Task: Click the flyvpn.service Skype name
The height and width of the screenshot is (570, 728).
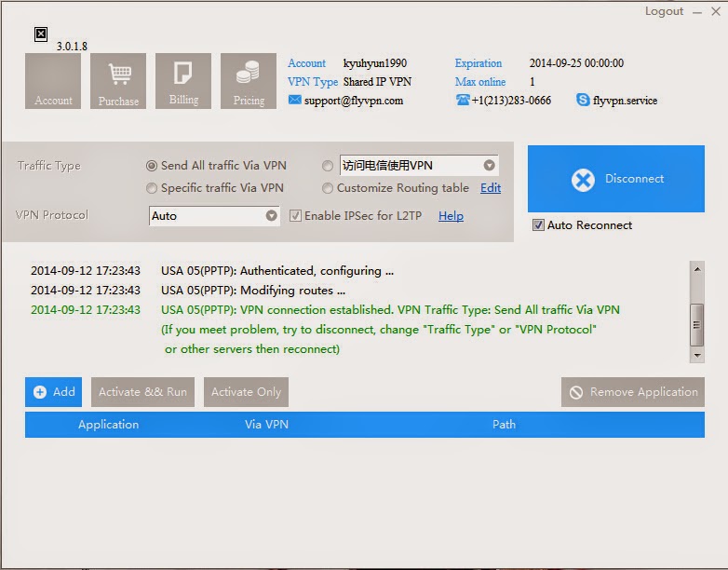Action: 625,101
